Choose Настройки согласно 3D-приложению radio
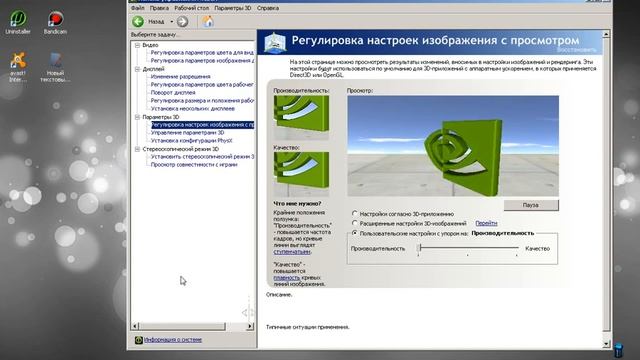Viewport: 640px width, 360px height. [355, 213]
